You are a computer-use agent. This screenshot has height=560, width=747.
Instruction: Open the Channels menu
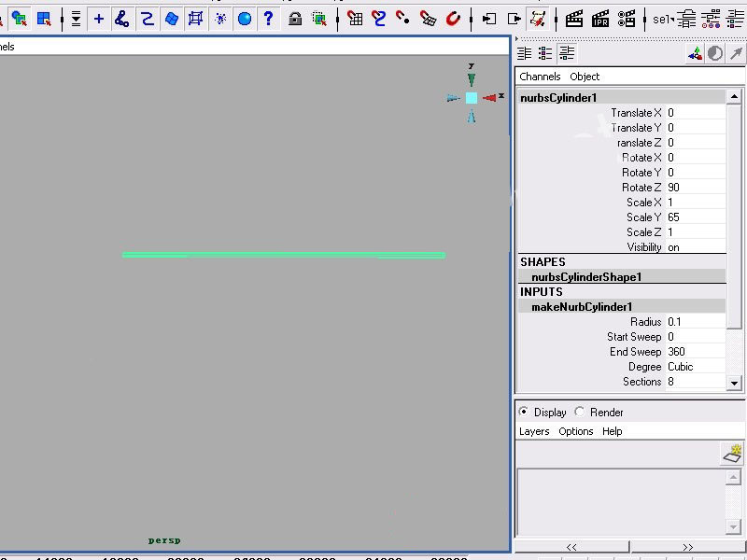click(x=540, y=77)
